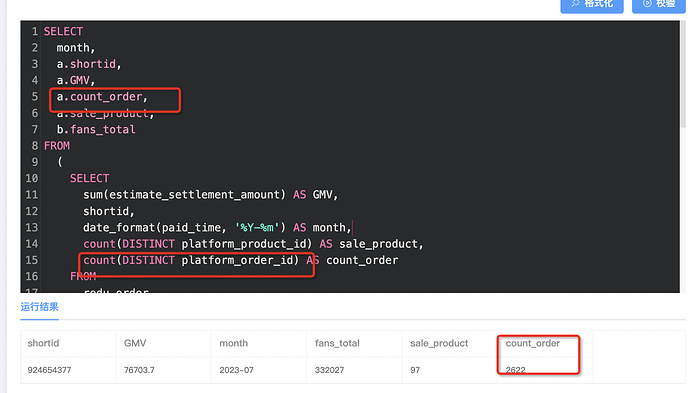The height and width of the screenshot is (393, 690).
Task: Click the month column header in results
Action: tap(234, 343)
